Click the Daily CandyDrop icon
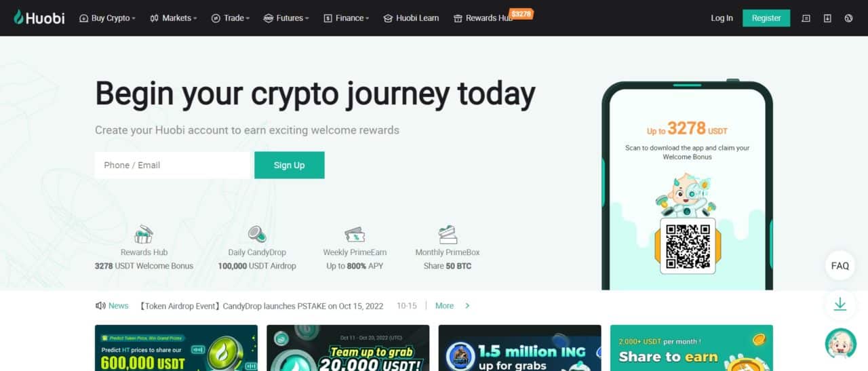868x371 pixels. click(x=257, y=235)
